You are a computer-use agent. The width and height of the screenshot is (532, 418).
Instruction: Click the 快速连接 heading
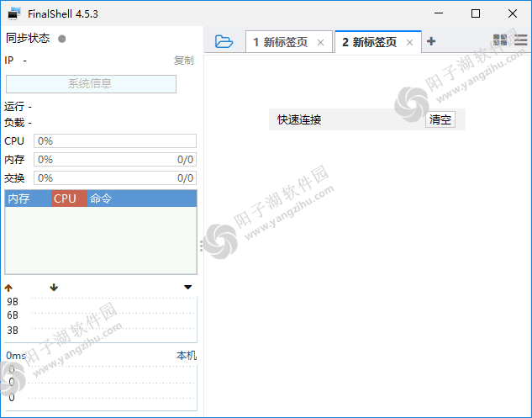tap(299, 119)
